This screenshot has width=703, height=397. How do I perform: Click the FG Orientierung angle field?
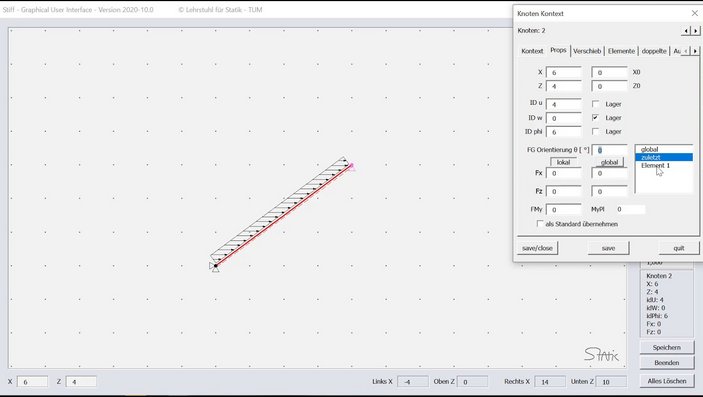click(609, 150)
